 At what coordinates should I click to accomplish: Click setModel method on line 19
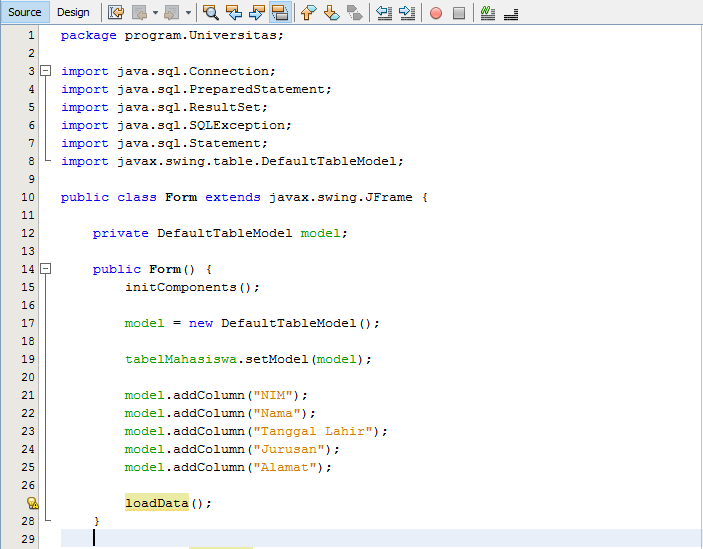[277, 359]
